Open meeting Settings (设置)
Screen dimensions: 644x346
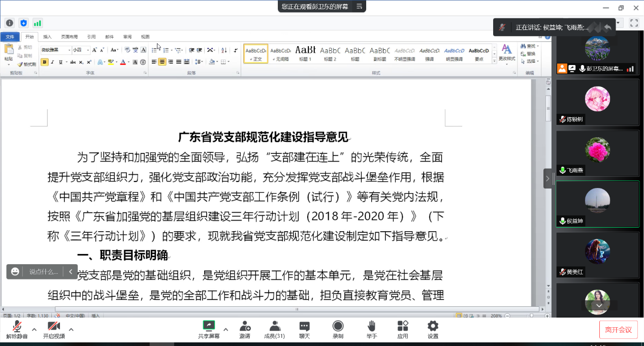(433, 329)
